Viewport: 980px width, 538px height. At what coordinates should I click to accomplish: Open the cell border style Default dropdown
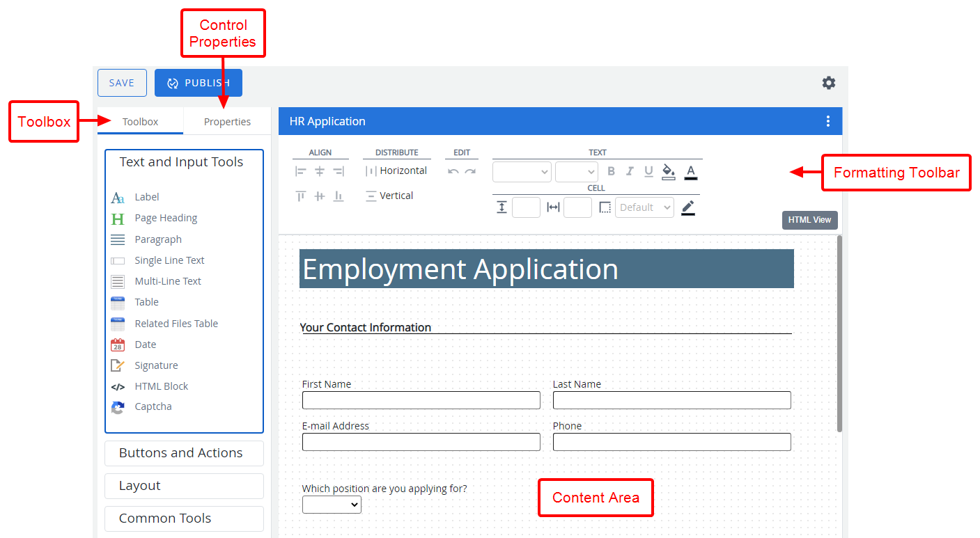[x=644, y=207]
